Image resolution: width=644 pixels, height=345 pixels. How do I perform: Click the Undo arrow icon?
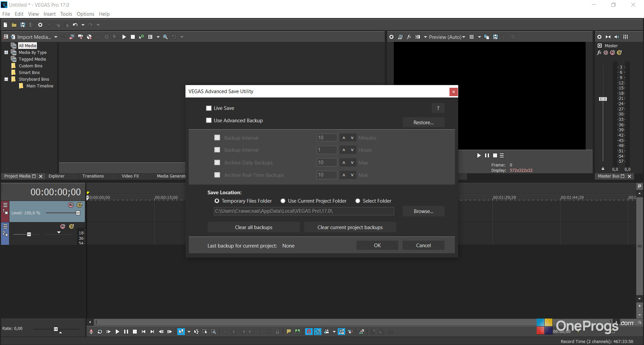pyautogui.click(x=75, y=25)
